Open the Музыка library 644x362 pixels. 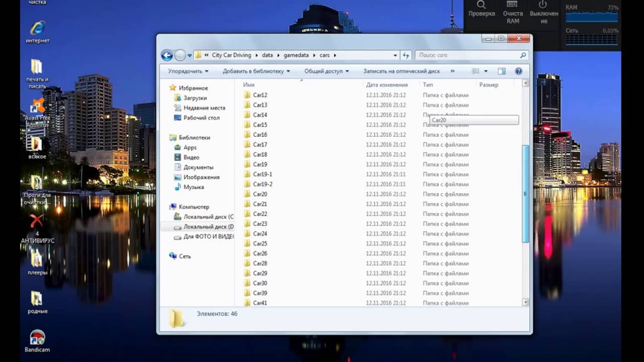194,187
